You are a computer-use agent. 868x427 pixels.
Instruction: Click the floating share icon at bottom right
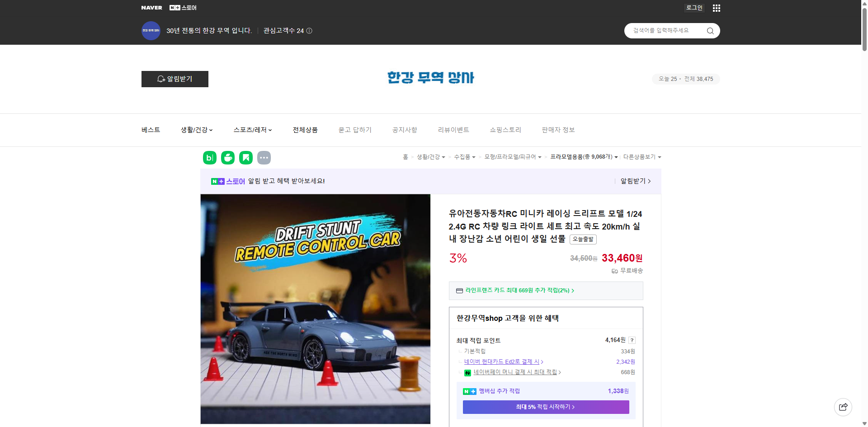[843, 407]
